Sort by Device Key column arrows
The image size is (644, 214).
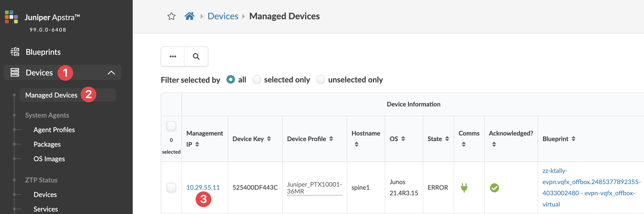click(x=269, y=139)
